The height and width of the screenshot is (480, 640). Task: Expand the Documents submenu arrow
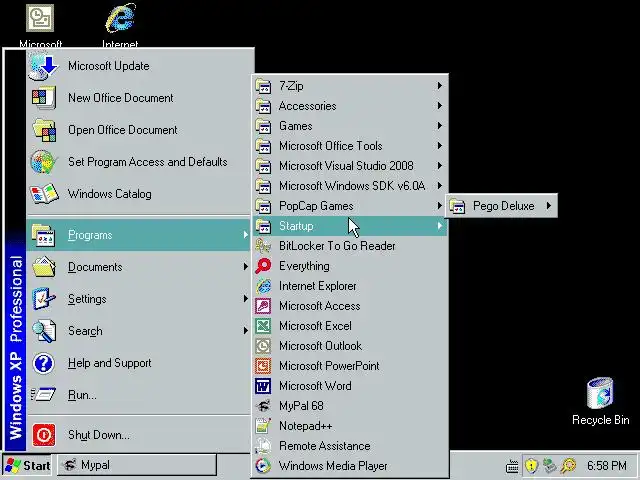click(245, 267)
